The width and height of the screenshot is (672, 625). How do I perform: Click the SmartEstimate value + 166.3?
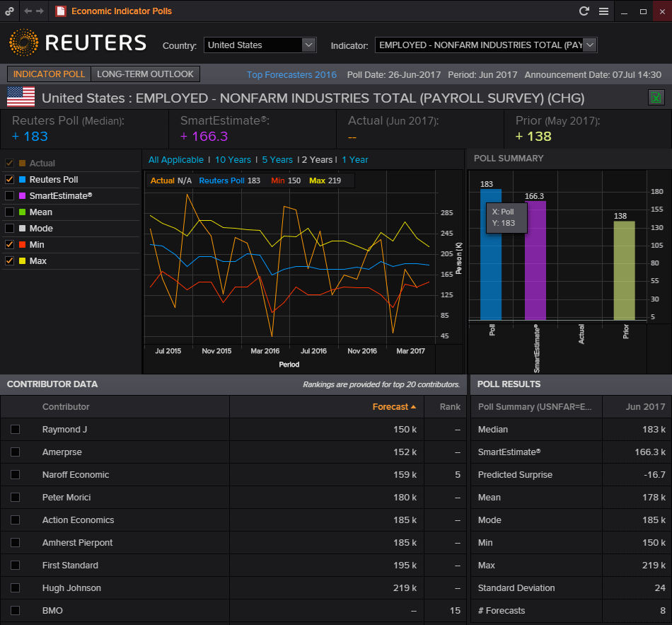[x=204, y=137]
